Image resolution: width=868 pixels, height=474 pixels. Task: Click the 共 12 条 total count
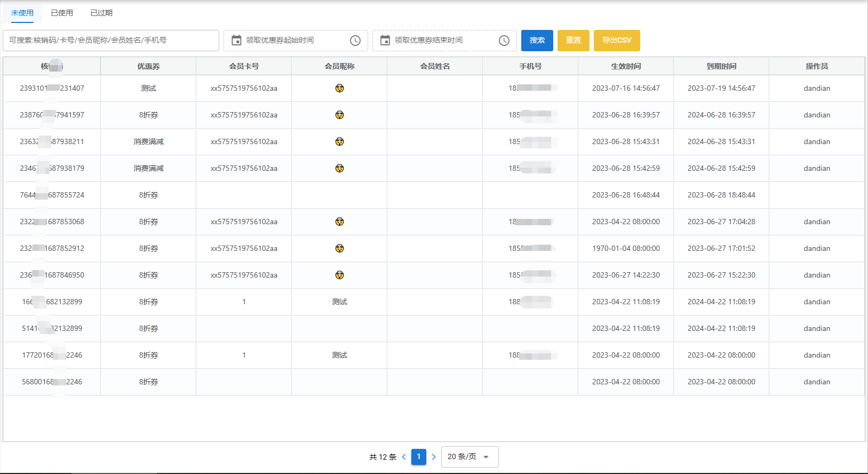pyautogui.click(x=383, y=457)
